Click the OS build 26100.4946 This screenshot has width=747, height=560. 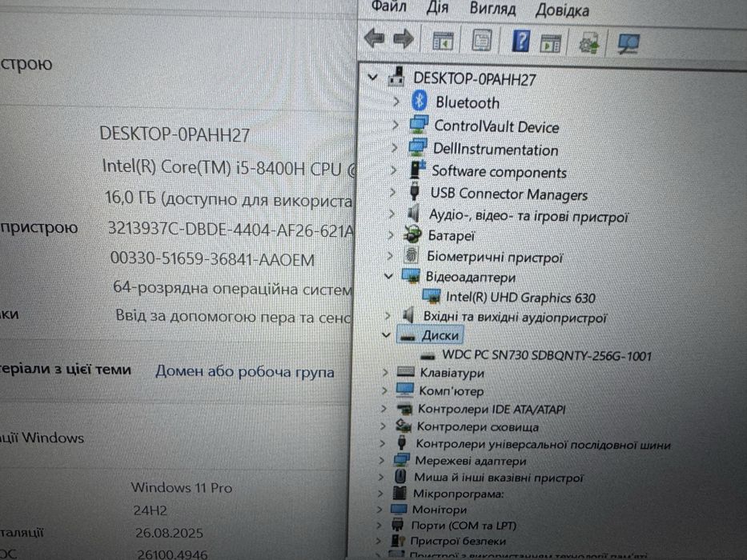[172, 554]
